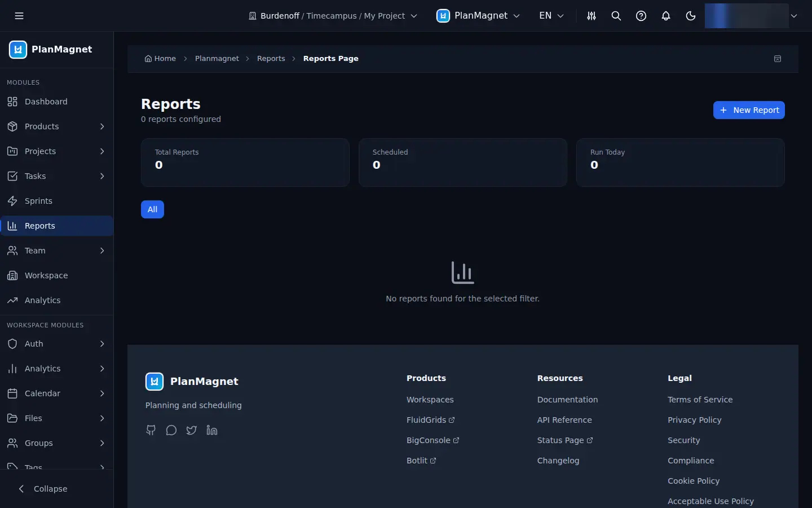Viewport: 812px width, 508px height.
Task: Click the Sprints lightning icon in sidebar
Action: [12, 201]
